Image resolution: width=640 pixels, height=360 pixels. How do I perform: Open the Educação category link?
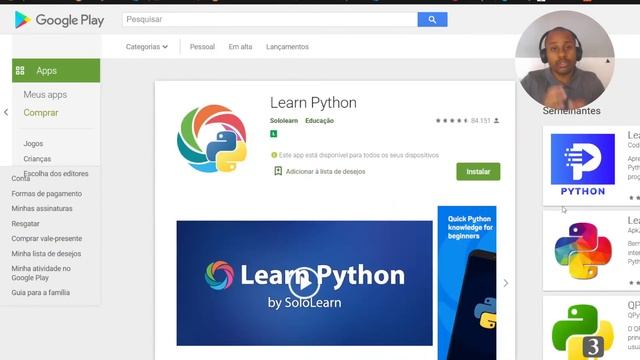tap(320, 121)
